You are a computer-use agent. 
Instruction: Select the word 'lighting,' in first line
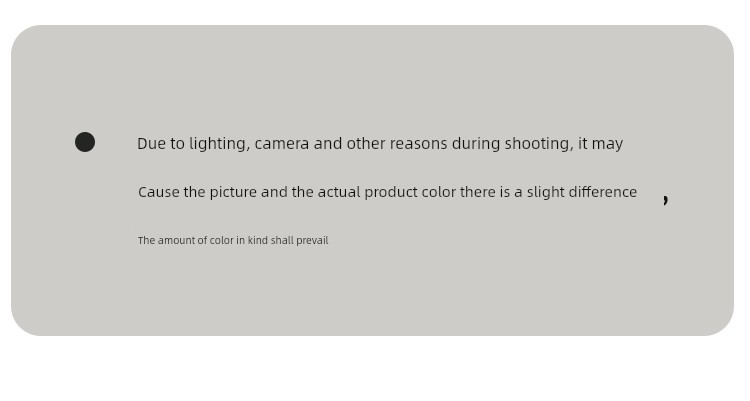tap(220, 144)
